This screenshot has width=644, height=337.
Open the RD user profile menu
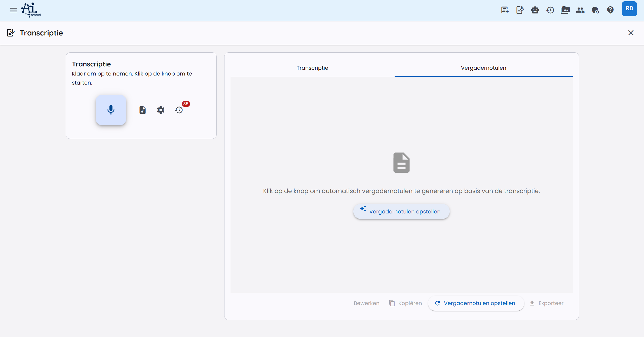629,9
